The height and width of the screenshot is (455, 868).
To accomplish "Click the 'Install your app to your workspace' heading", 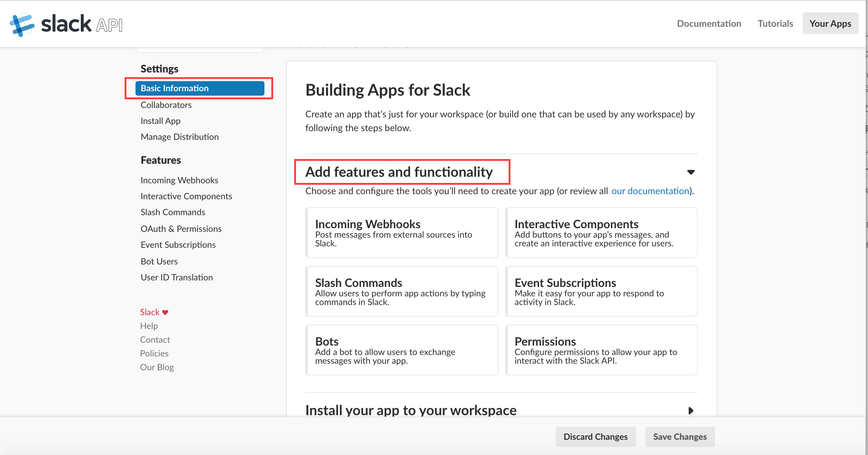I will 411,410.
